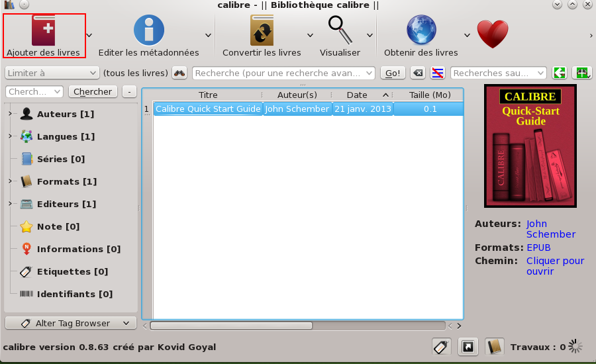This screenshot has width=596, height=364.
Task: Click the Informations pin icon
Action: (26, 248)
